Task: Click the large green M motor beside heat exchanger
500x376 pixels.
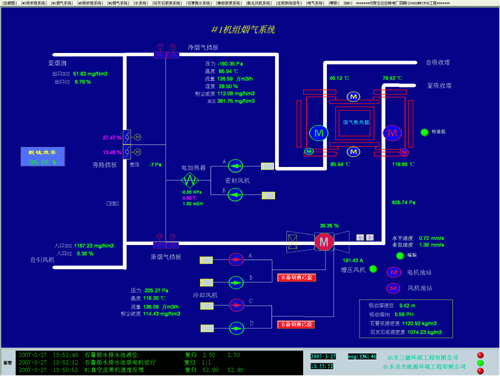Action: (x=319, y=133)
